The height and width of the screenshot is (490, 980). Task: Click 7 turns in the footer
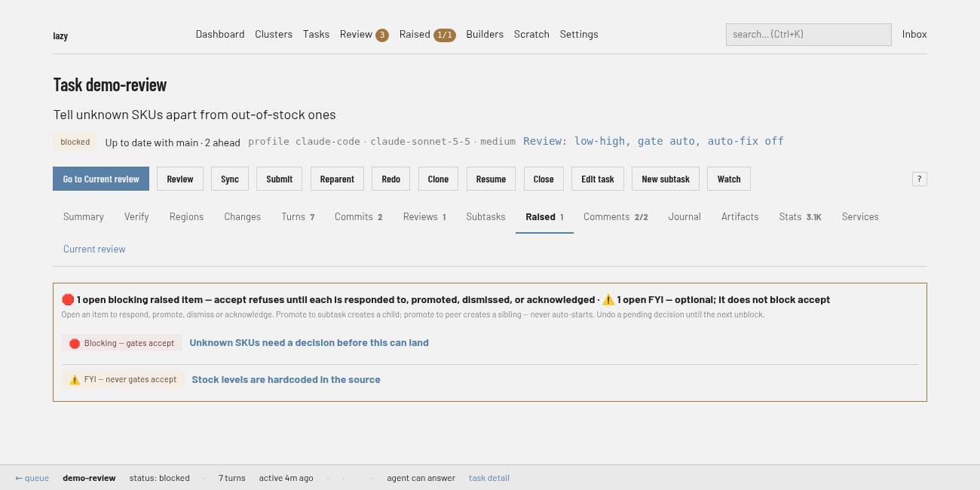pyautogui.click(x=232, y=478)
